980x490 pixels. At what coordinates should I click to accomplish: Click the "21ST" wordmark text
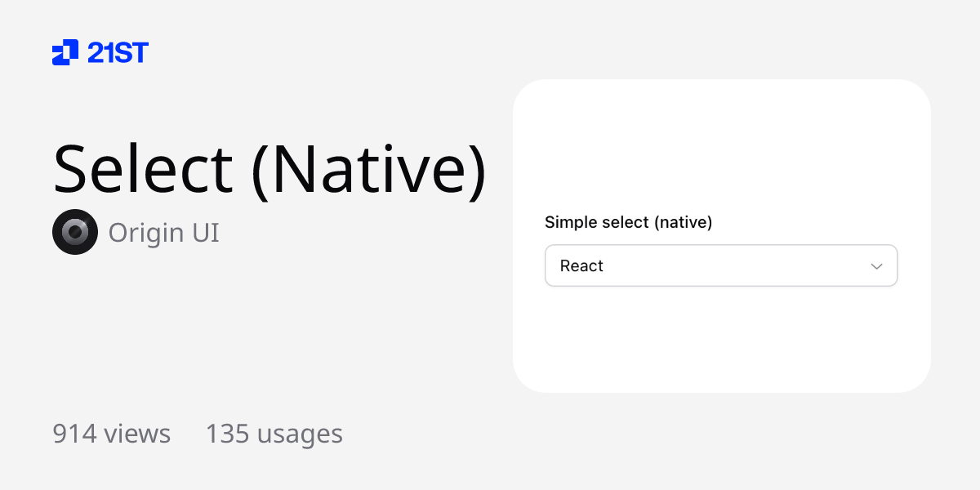pyautogui.click(x=118, y=53)
